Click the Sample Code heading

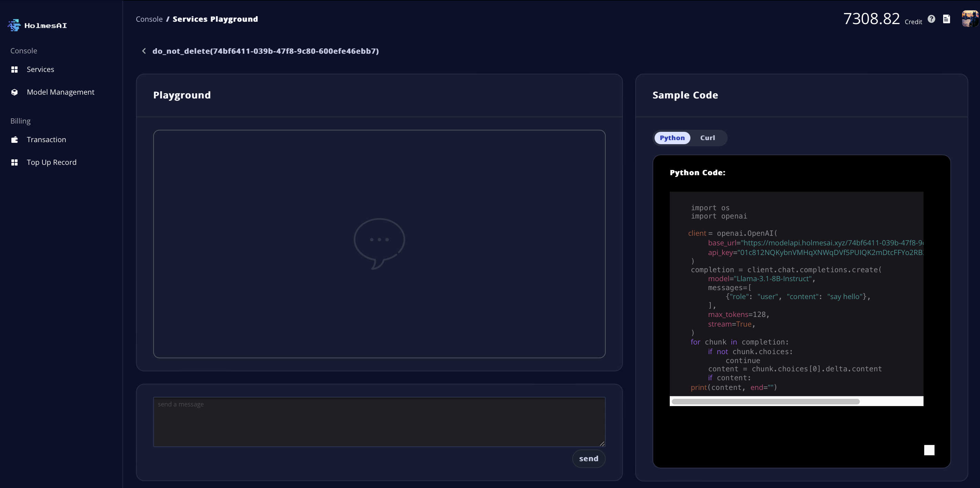pyautogui.click(x=685, y=95)
